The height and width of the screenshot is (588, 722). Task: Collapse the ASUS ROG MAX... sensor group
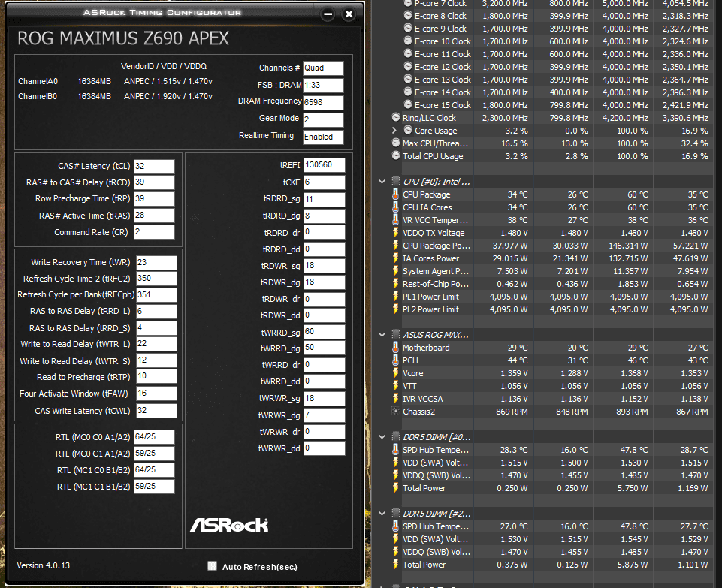point(382,335)
